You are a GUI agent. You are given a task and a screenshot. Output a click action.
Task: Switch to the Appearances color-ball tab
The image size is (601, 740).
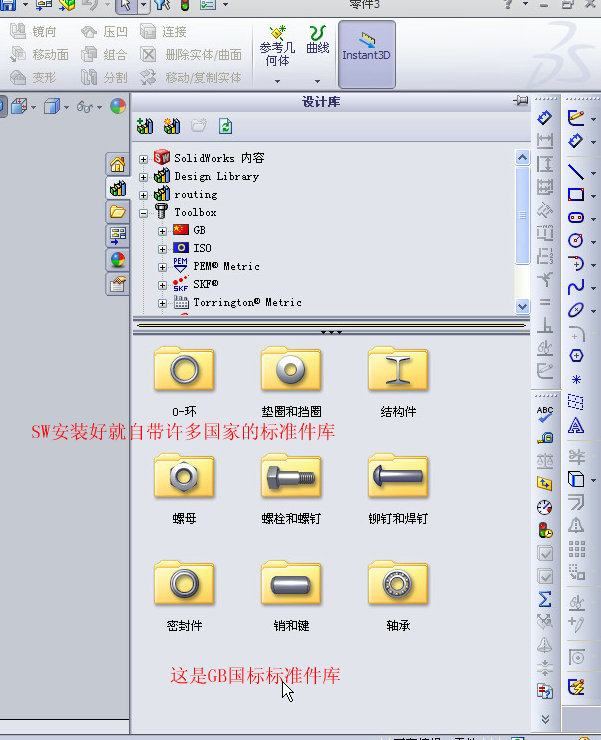[x=118, y=259]
